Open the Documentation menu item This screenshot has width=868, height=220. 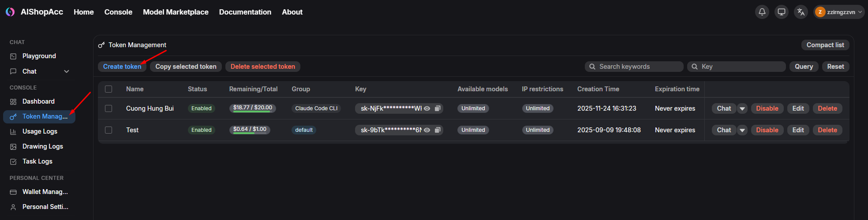pyautogui.click(x=245, y=12)
